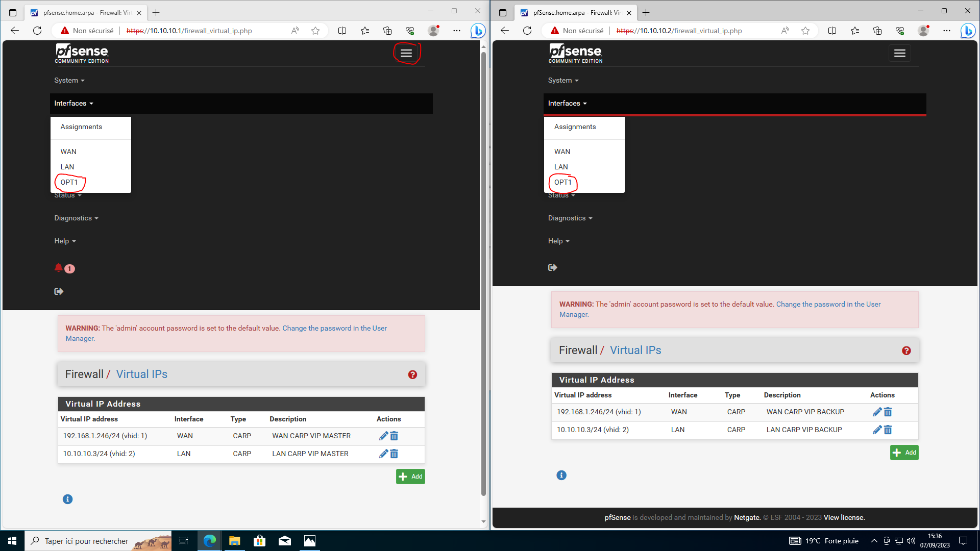Delete WAN CARP VIP BACKUP trash icon
Screen dimensions: 980x551
[x=888, y=412]
